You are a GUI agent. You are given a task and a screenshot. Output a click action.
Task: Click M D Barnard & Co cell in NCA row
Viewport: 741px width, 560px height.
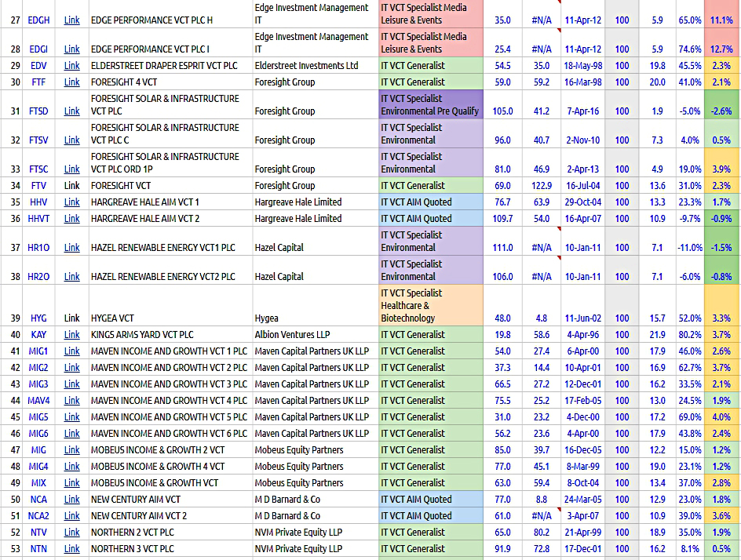coord(316,500)
